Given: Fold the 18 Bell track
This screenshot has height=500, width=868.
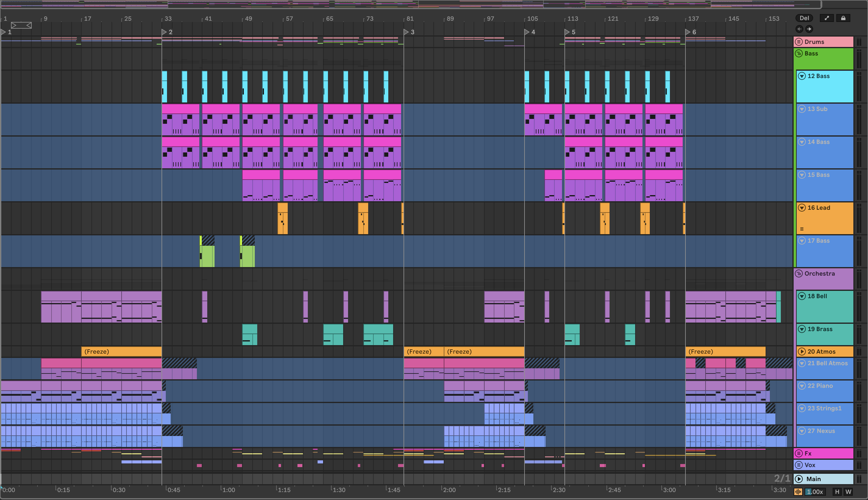Looking at the screenshot, I should (802, 296).
